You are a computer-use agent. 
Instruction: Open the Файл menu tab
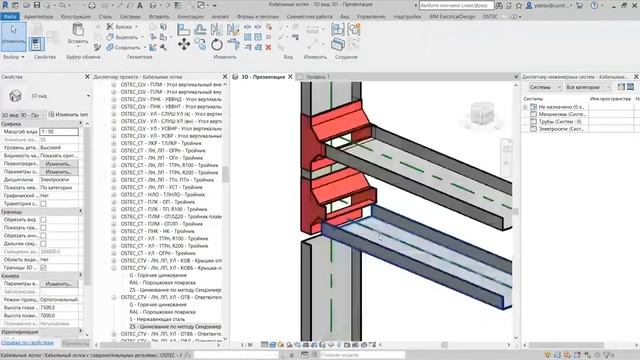[10, 17]
